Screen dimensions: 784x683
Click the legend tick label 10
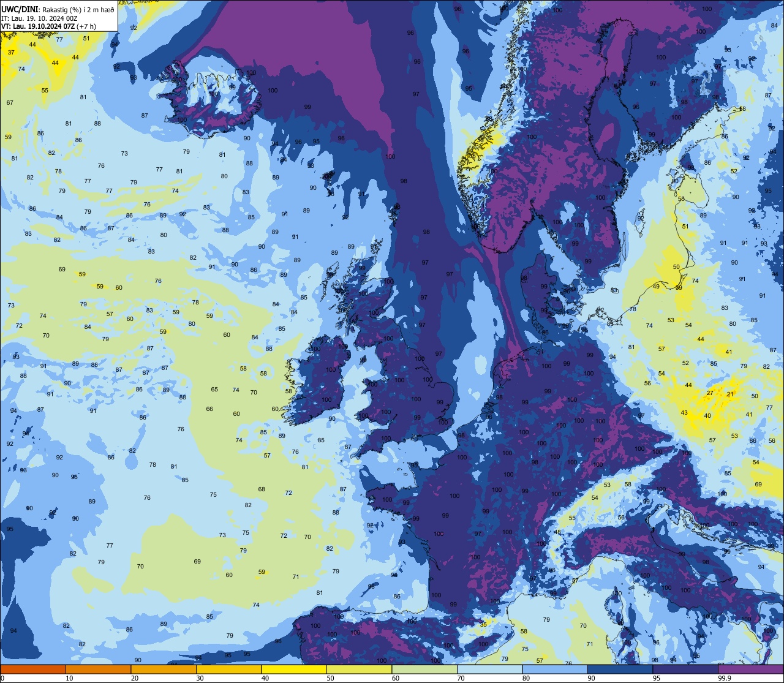pos(69,678)
